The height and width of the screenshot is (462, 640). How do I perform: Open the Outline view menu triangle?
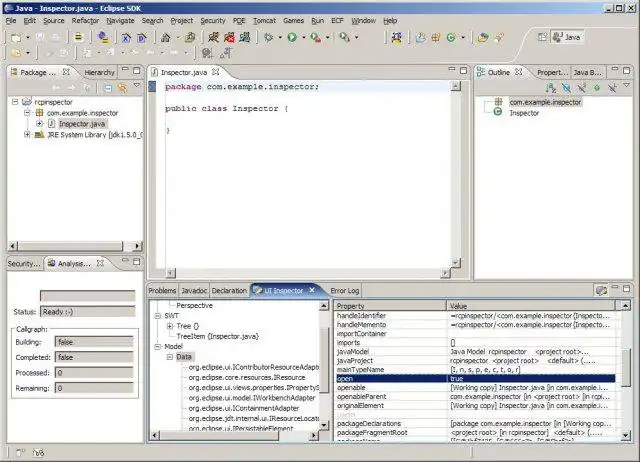coord(627,85)
